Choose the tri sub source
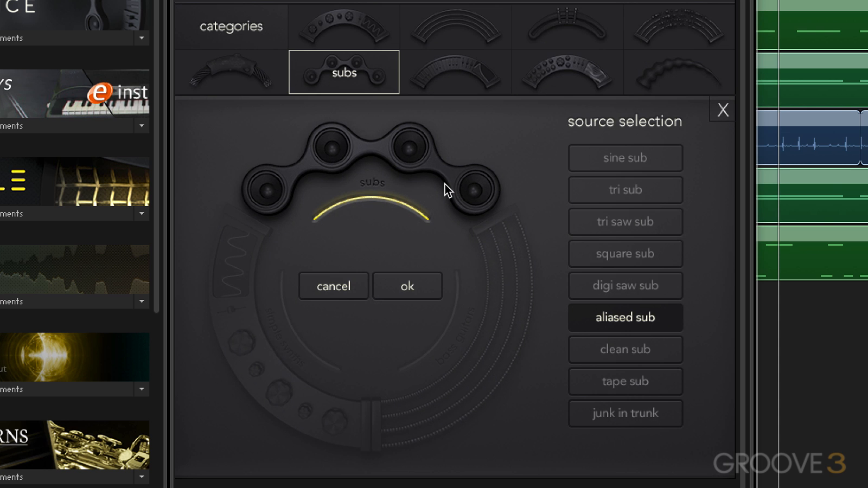The height and width of the screenshot is (488, 868). (x=626, y=190)
